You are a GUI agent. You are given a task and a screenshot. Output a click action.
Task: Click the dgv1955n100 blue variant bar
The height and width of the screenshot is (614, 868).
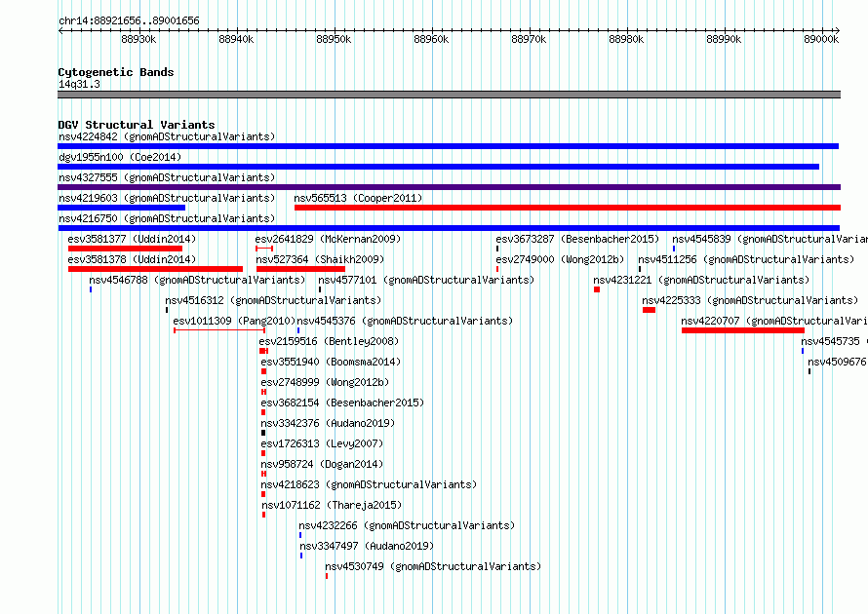(x=439, y=167)
